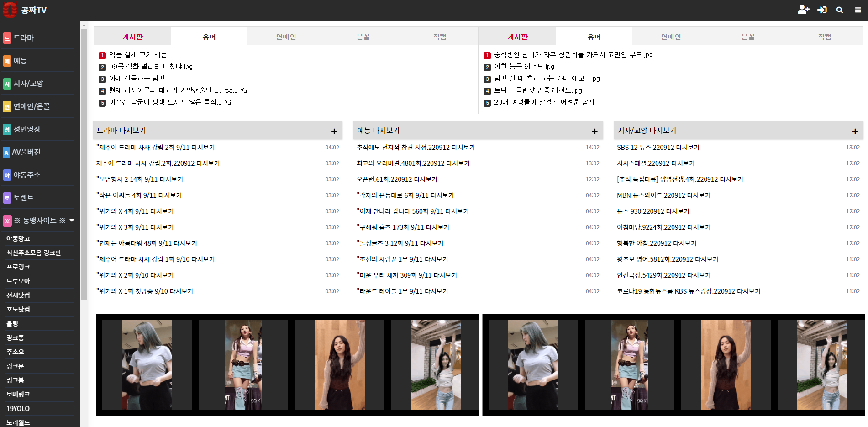The height and width of the screenshot is (427, 868).
Task: Open the post 익룡 실제 크기 재현
Action: point(138,55)
